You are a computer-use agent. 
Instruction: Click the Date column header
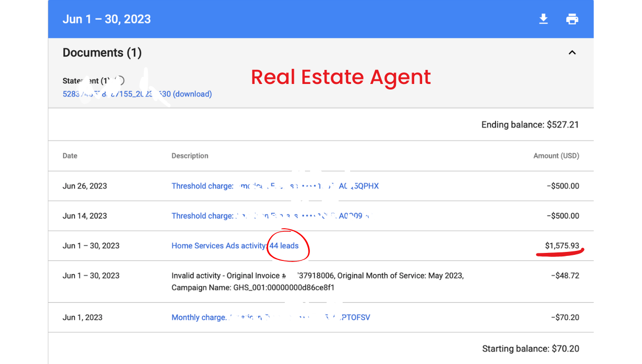click(70, 156)
